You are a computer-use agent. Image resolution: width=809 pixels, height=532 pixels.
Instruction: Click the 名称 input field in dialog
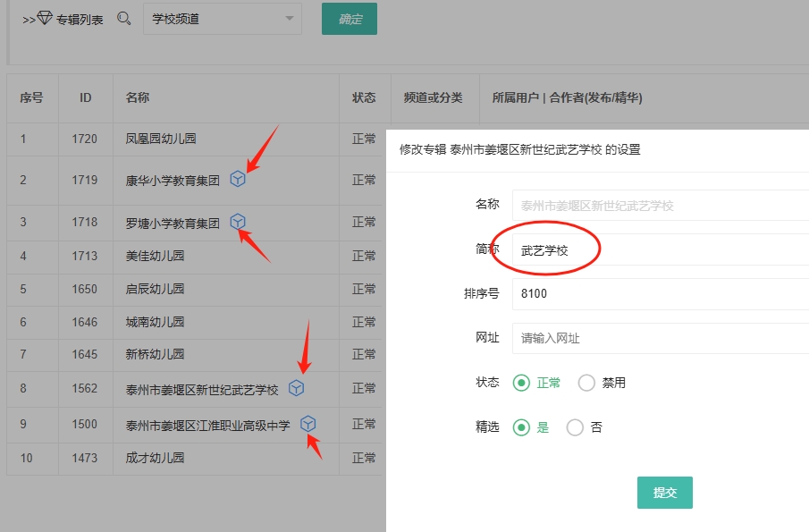click(x=661, y=206)
